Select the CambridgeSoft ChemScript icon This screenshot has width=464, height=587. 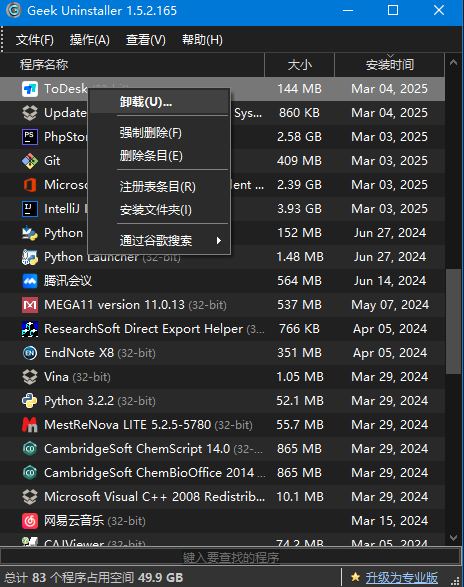30,449
